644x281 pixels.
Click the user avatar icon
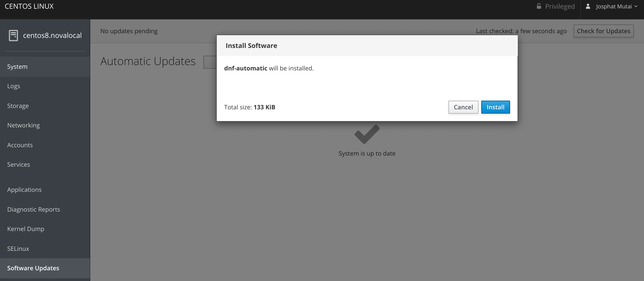(588, 6)
